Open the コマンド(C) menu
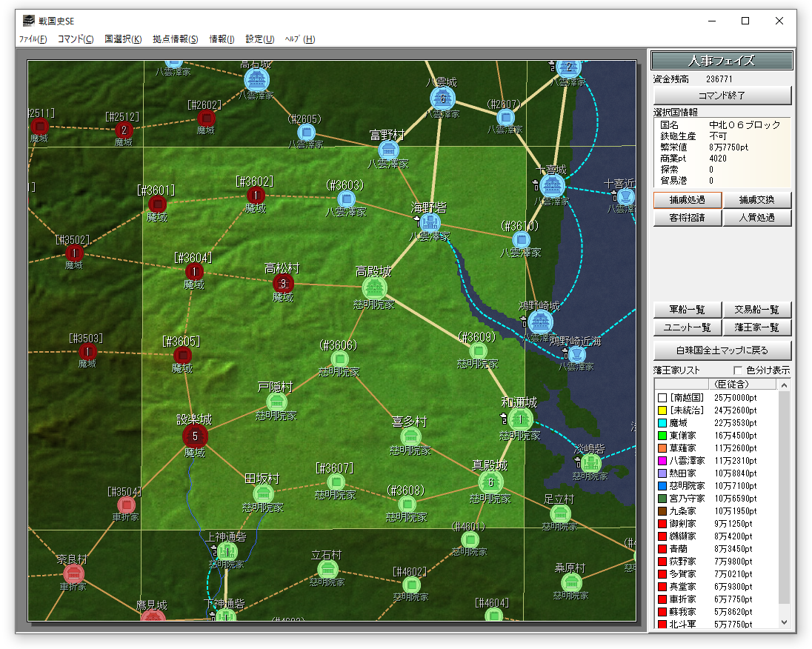 (76, 39)
